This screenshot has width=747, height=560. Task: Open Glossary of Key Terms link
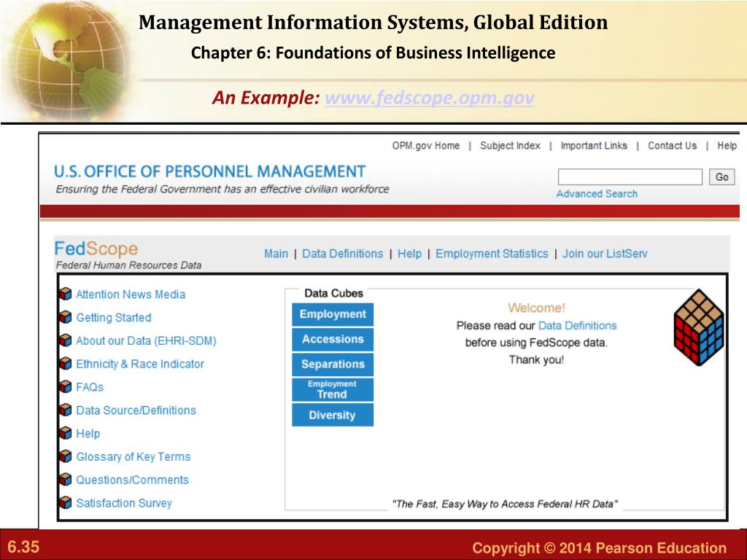[x=133, y=456]
